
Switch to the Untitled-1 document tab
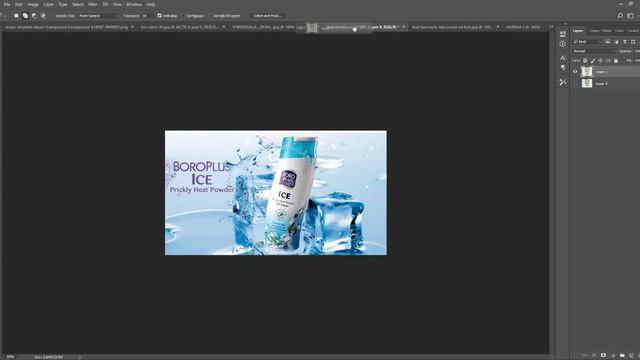click(x=523, y=27)
